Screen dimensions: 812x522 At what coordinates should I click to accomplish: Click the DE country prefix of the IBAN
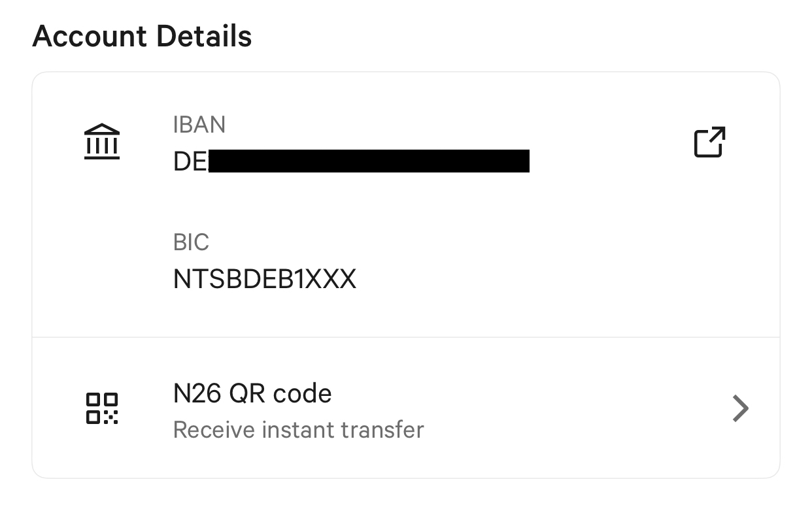click(190, 161)
